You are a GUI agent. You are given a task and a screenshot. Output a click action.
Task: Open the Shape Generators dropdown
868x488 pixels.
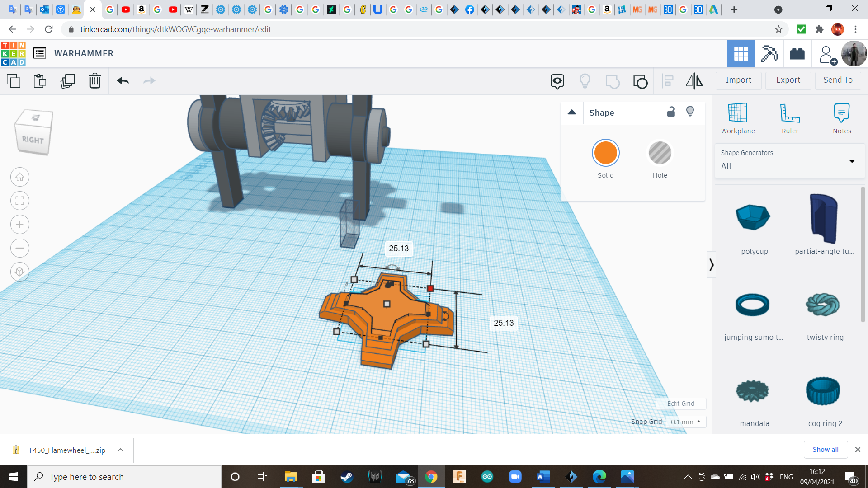tap(789, 160)
